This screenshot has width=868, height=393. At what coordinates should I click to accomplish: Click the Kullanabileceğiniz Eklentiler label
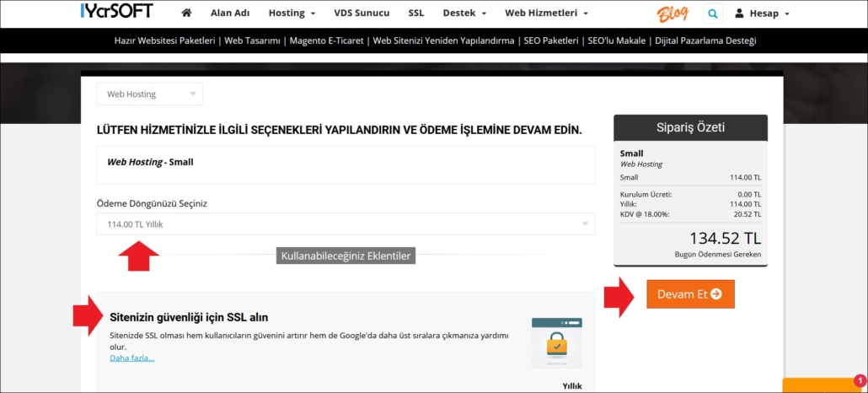click(346, 256)
